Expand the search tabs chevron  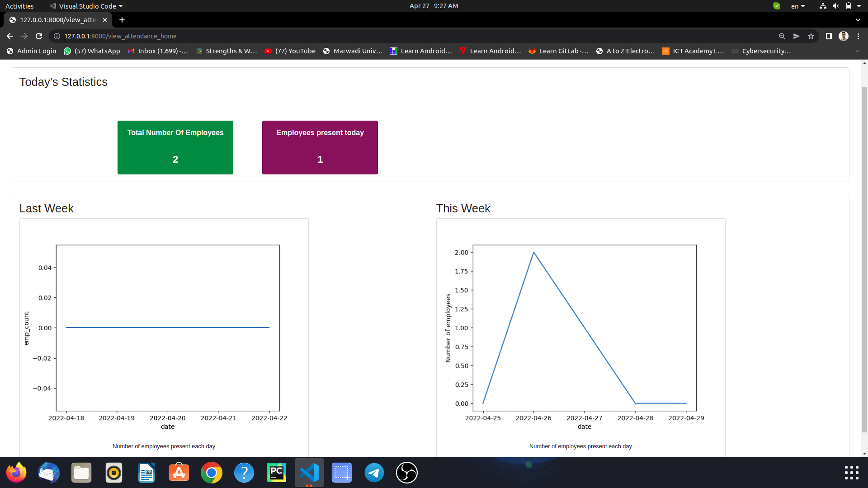pos(858,20)
